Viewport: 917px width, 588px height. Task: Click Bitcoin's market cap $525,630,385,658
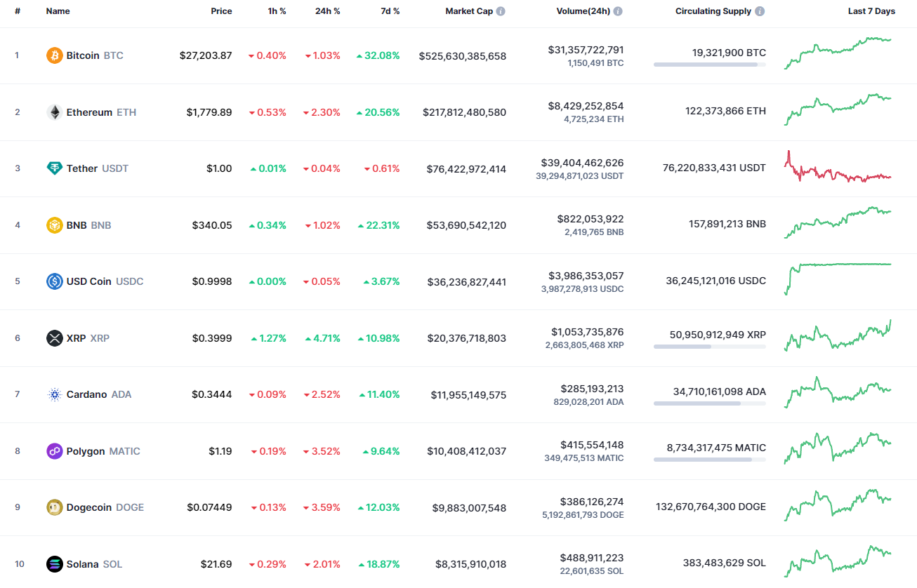point(463,56)
